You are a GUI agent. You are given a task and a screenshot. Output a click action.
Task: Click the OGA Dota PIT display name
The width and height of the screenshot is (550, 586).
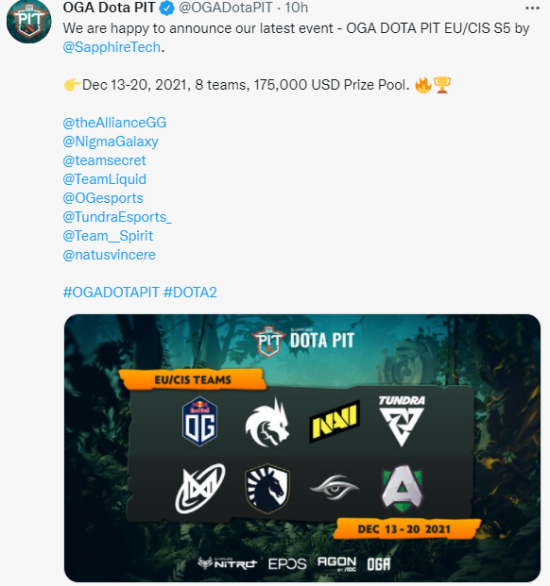tap(109, 7)
